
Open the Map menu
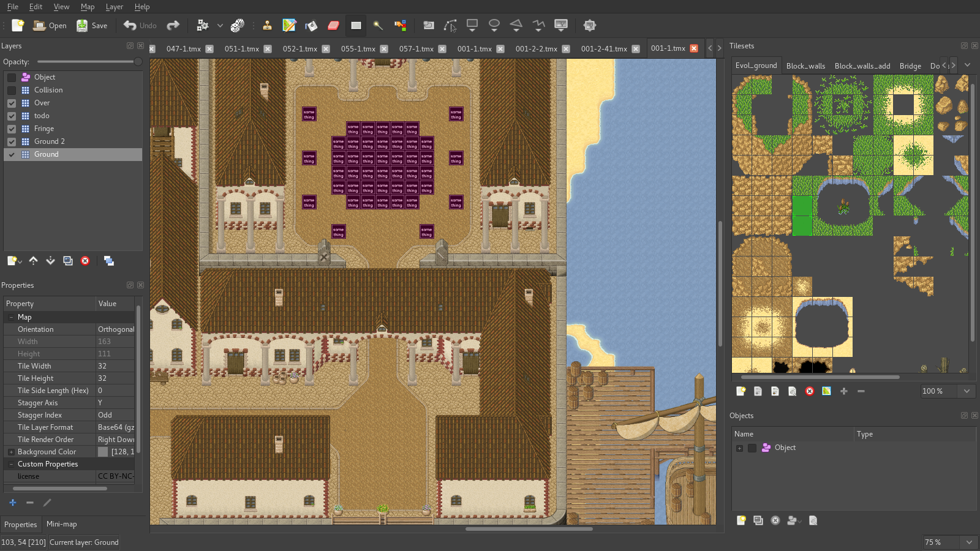click(88, 7)
